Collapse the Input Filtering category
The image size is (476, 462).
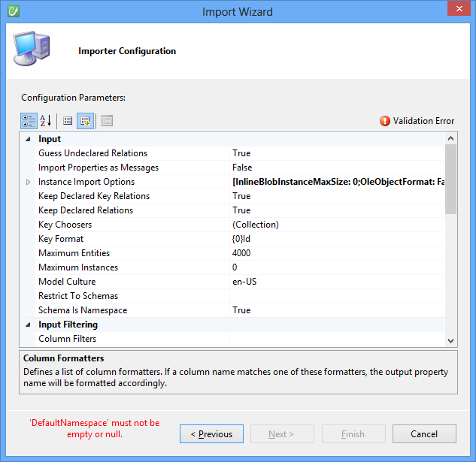tap(29, 325)
